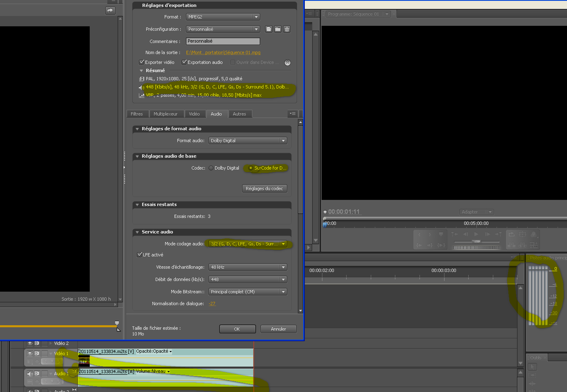Viewport: 567px width, 392px height.
Task: Click set unnumbered marker icon in Programme monitor
Action: [441, 234]
